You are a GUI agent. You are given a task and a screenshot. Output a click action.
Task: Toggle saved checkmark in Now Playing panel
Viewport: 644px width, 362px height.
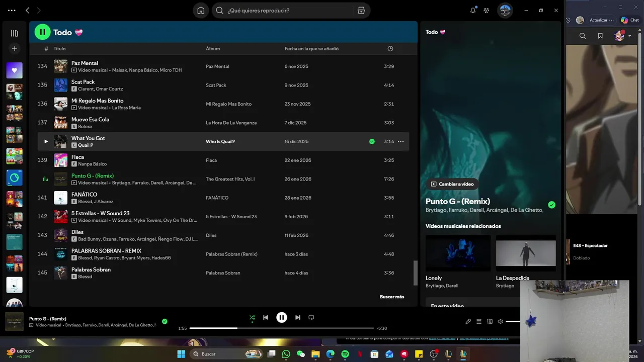coord(552,205)
